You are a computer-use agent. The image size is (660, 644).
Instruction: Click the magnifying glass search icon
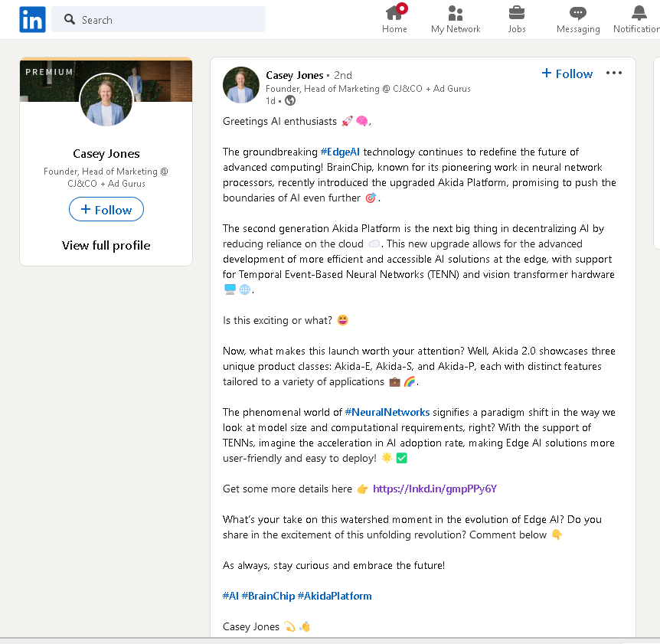[70, 20]
